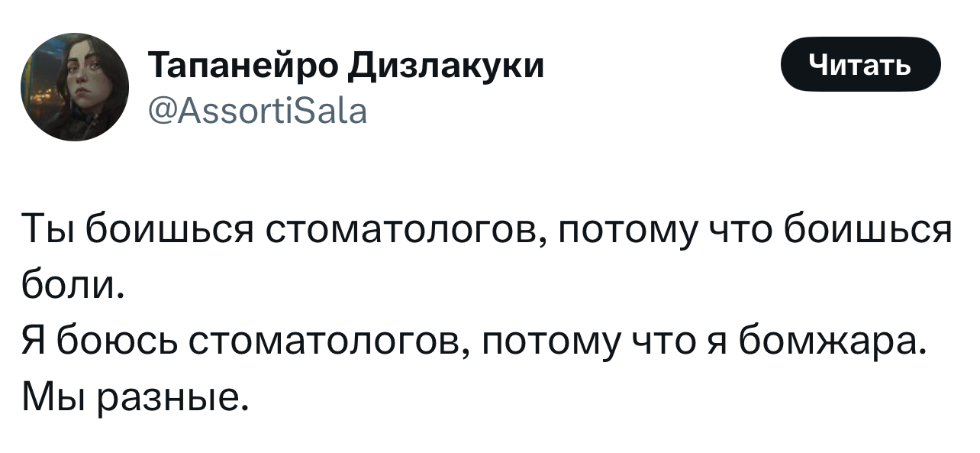
Task: Open the @AssortiSala handle link
Action: [x=256, y=112]
